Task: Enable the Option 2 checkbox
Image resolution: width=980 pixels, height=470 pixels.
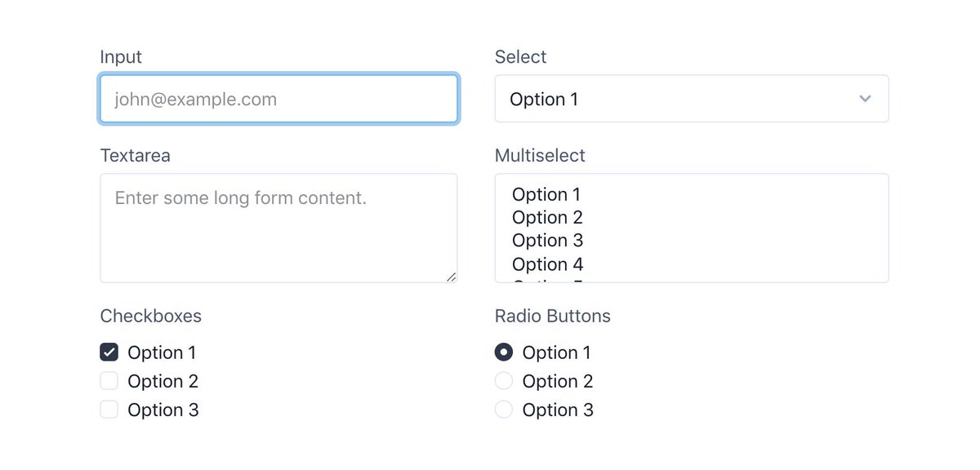Action: tap(109, 381)
